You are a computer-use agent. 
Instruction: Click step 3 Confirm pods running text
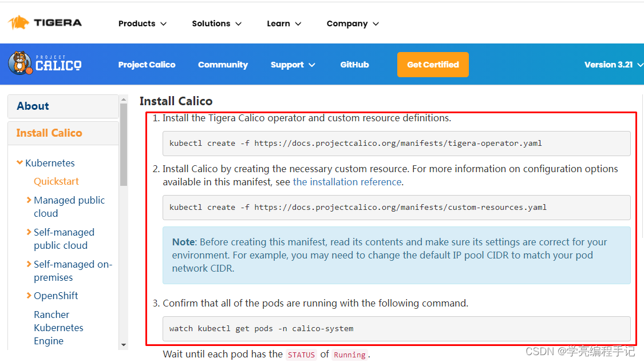[315, 303]
